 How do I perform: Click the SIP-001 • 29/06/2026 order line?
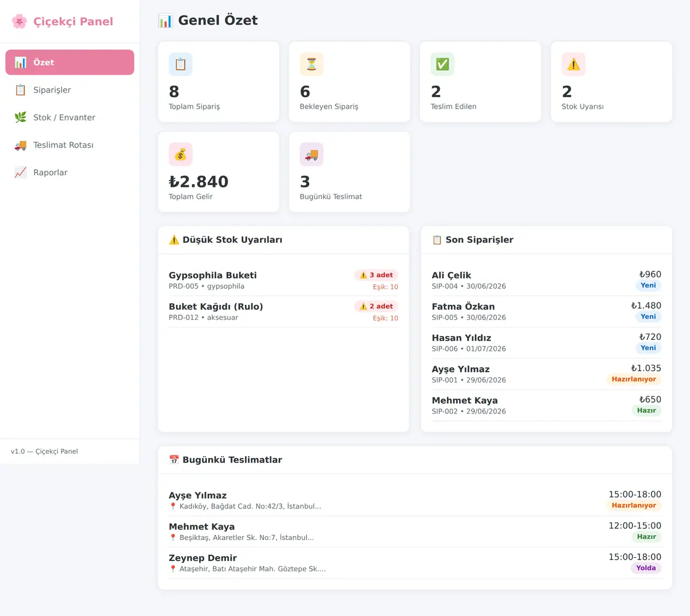tap(469, 380)
